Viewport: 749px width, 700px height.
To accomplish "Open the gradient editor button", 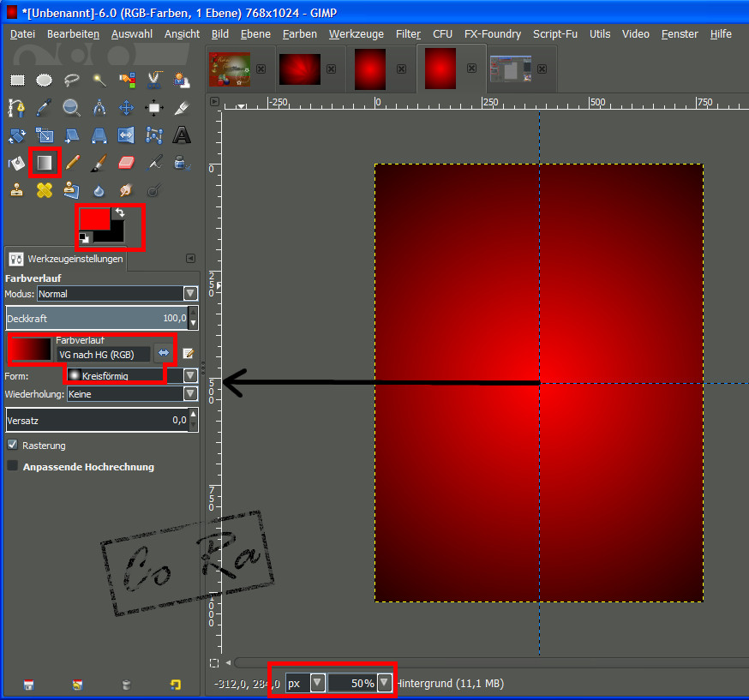I will (x=188, y=353).
